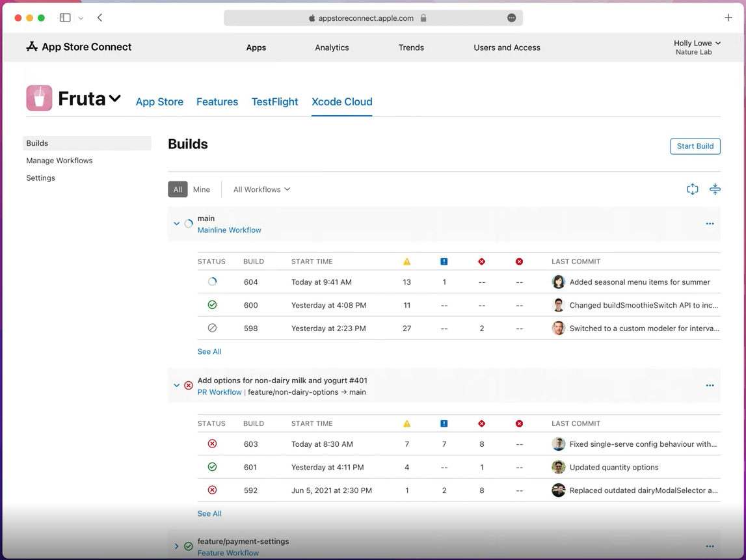Open Users and Access
Viewport: 746px width, 560px height.
pyautogui.click(x=507, y=47)
